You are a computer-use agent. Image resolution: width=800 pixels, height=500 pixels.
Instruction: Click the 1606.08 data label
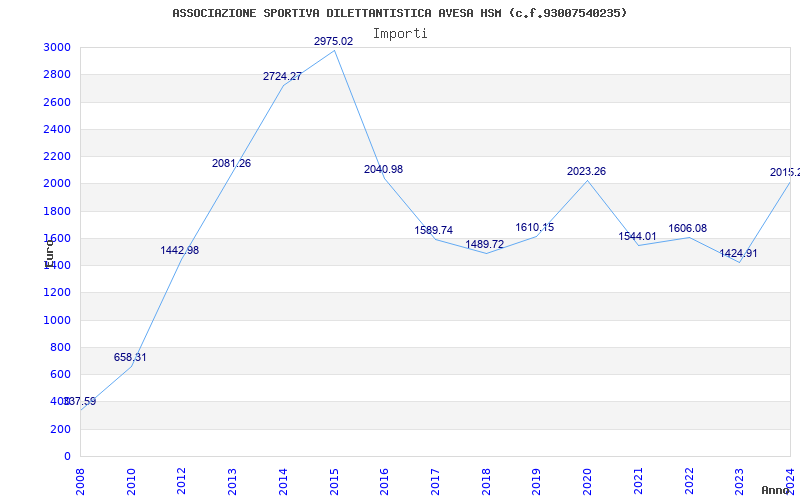[688, 228]
